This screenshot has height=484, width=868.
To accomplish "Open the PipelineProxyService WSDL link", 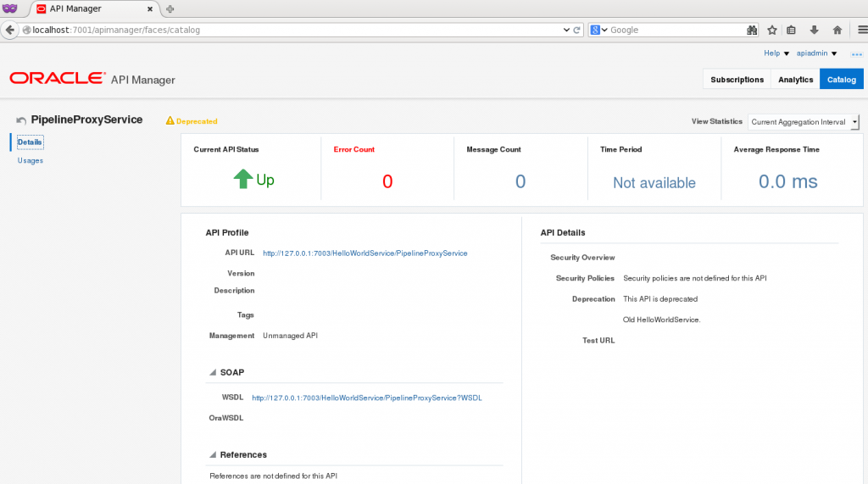I will (x=366, y=398).
